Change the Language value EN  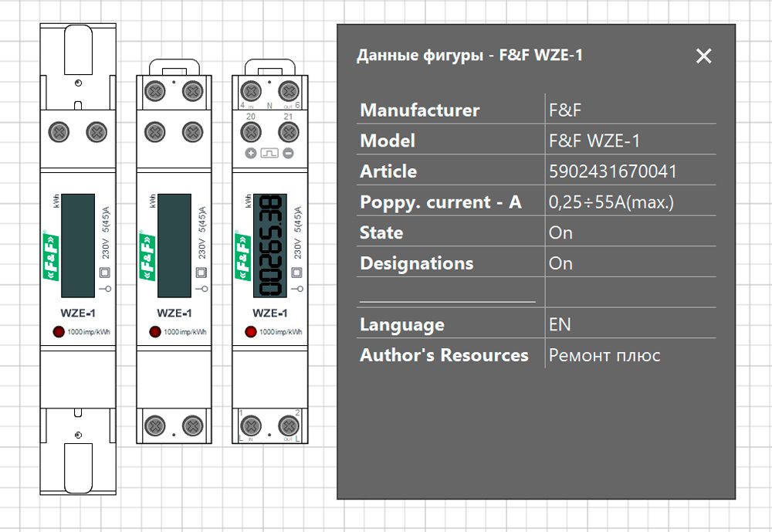560,324
